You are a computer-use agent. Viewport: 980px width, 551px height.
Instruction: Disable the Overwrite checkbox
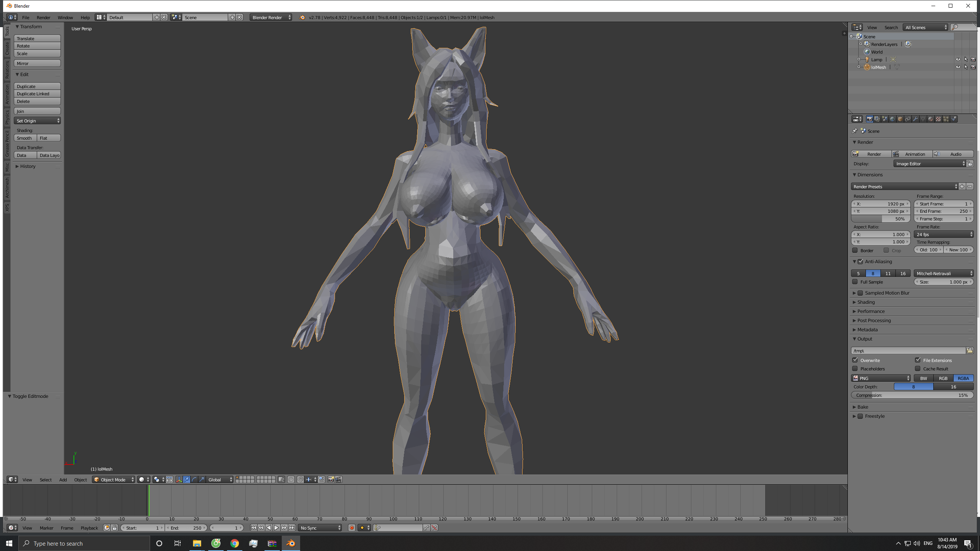855,360
